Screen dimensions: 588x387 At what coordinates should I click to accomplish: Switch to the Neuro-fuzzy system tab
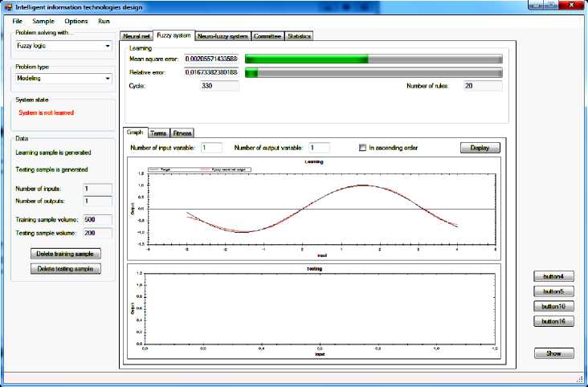click(223, 36)
